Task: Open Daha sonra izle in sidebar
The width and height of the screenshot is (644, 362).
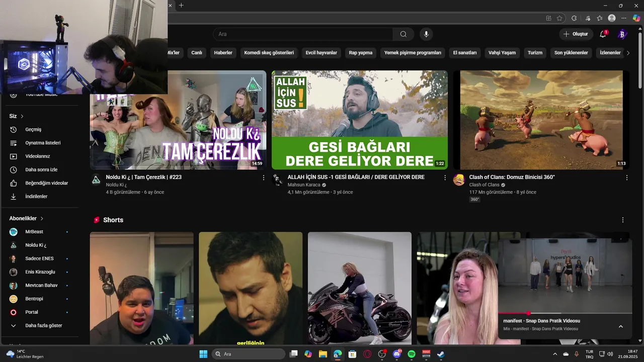Action: (x=40, y=169)
